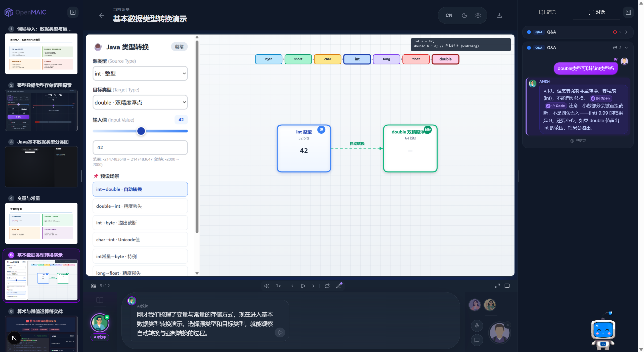
Task: Select preset char→int Unicode值
Action: click(140, 240)
